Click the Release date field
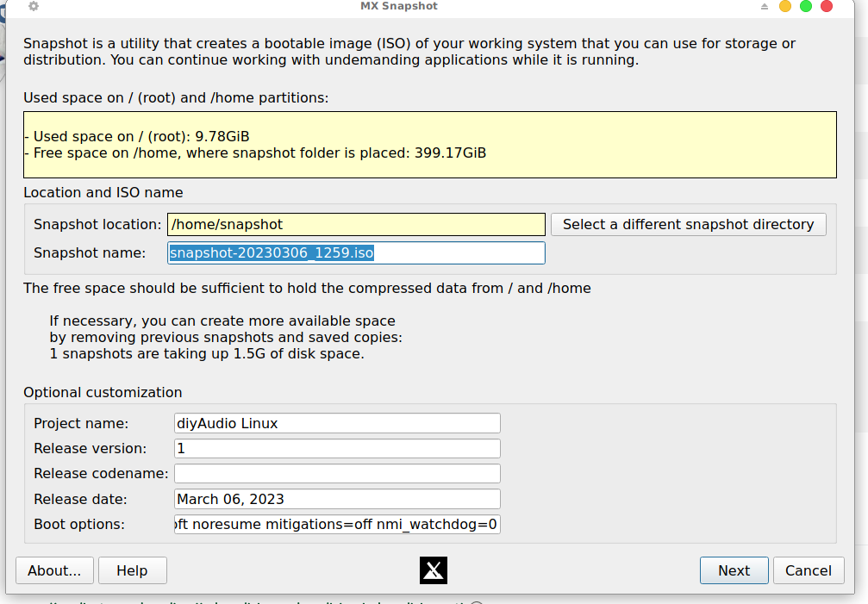This screenshot has height=604, width=868. click(337, 499)
